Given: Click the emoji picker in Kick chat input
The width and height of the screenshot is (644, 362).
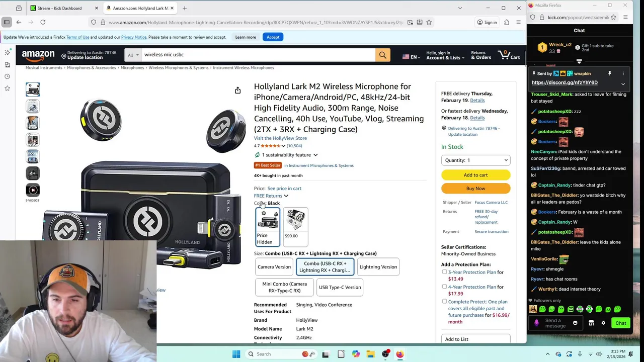Looking at the screenshot, I should point(575,323).
